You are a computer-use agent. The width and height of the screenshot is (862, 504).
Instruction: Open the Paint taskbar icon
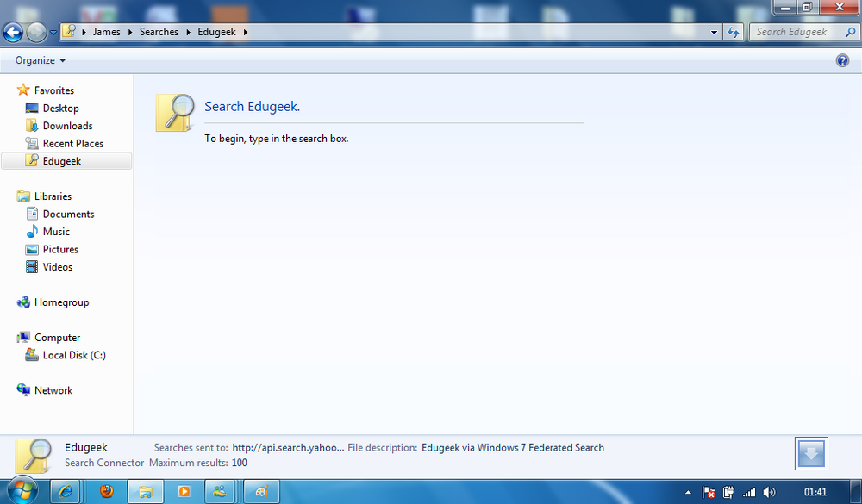click(x=261, y=491)
